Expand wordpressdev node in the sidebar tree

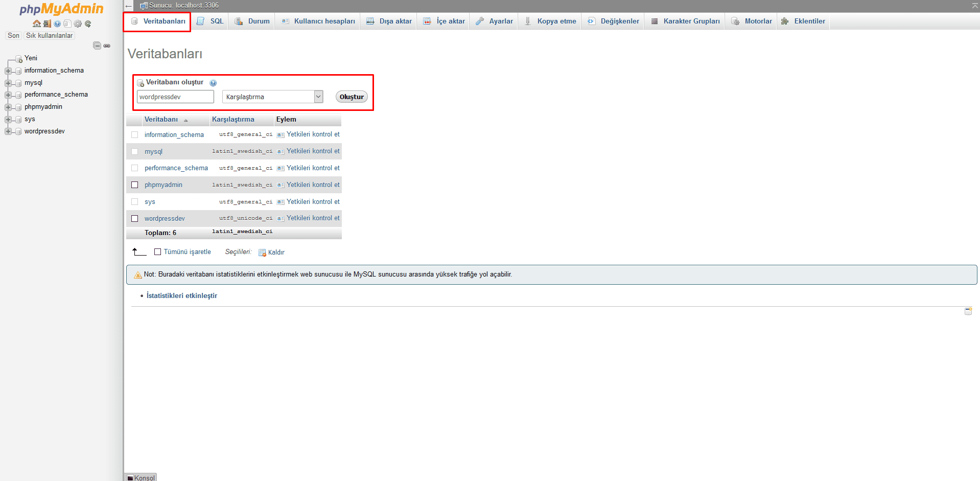[8, 132]
